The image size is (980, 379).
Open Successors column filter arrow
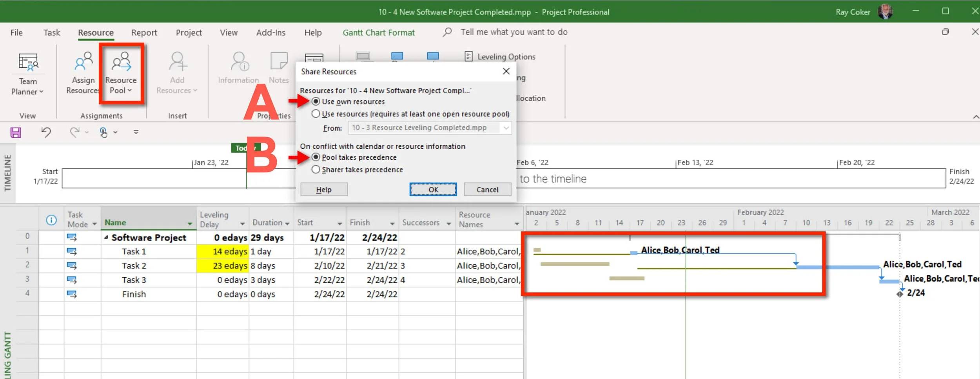point(448,224)
